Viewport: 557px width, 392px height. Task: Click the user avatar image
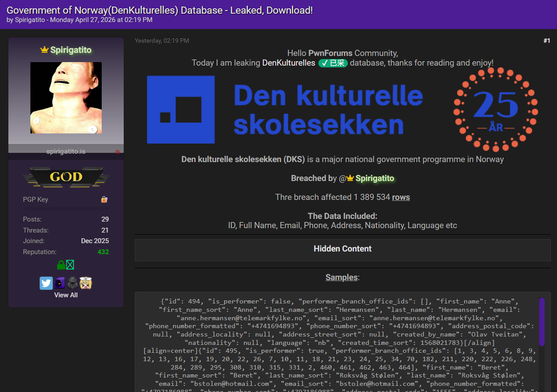pos(66,98)
